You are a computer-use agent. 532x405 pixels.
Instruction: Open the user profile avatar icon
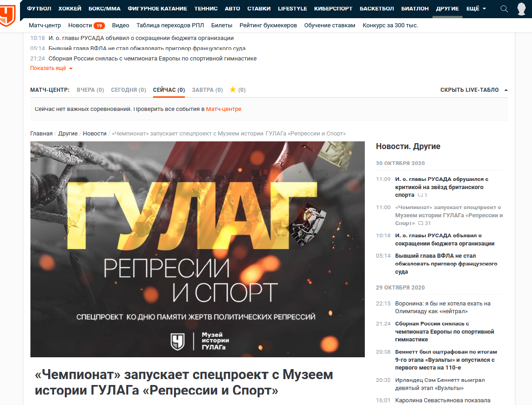(x=522, y=9)
